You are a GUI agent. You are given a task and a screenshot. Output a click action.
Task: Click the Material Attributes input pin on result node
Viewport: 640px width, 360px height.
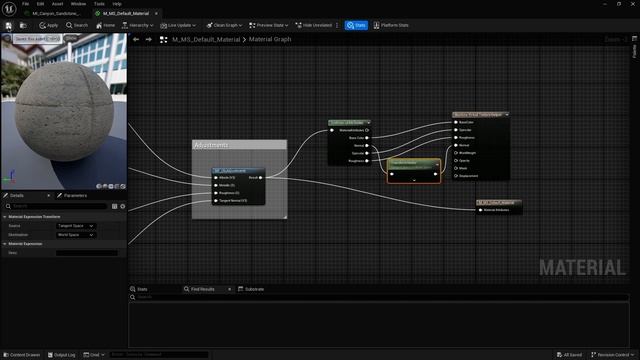(x=480, y=210)
